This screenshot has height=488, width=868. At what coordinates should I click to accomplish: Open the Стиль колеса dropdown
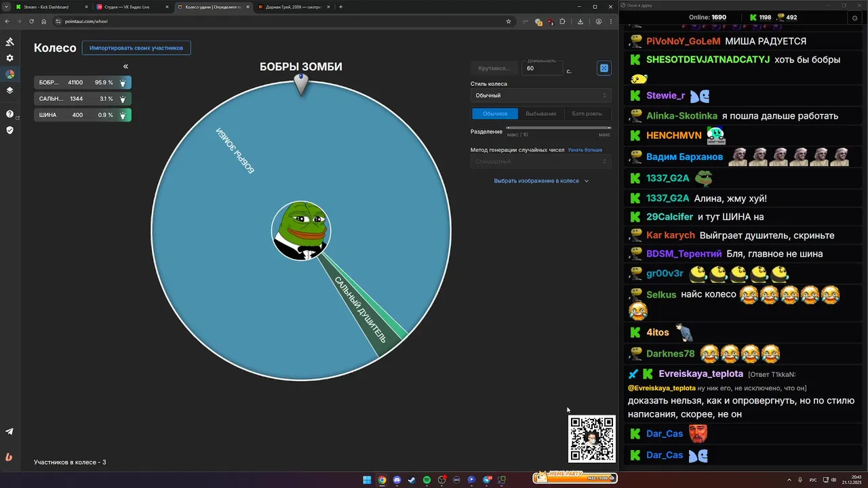tap(540, 96)
